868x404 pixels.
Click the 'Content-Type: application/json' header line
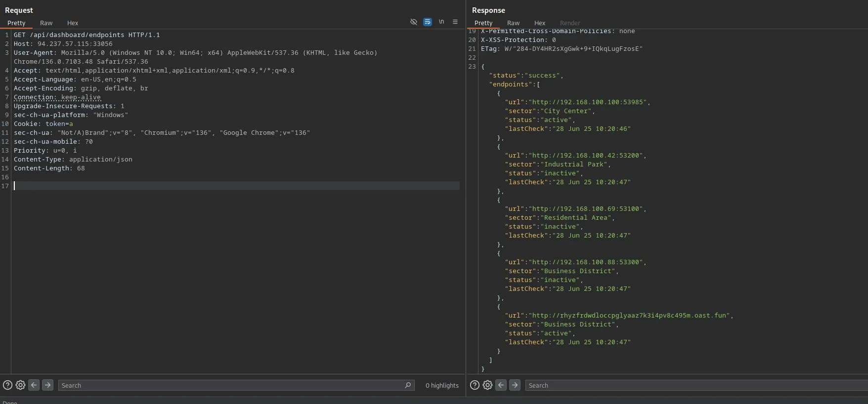pos(73,160)
